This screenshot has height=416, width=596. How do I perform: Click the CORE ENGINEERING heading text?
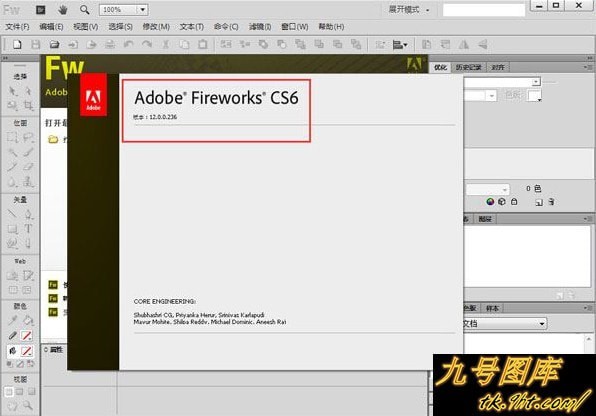(165, 301)
